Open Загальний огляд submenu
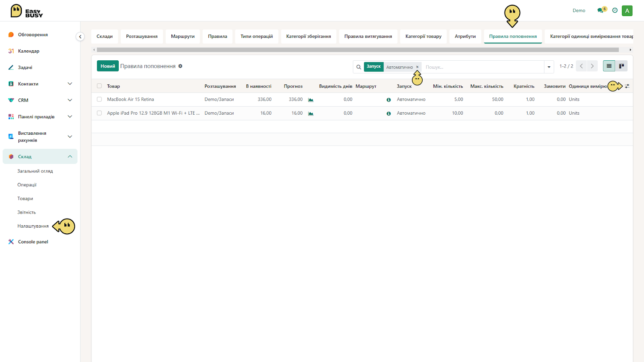Viewport: 644px width, 362px height. [35, 171]
